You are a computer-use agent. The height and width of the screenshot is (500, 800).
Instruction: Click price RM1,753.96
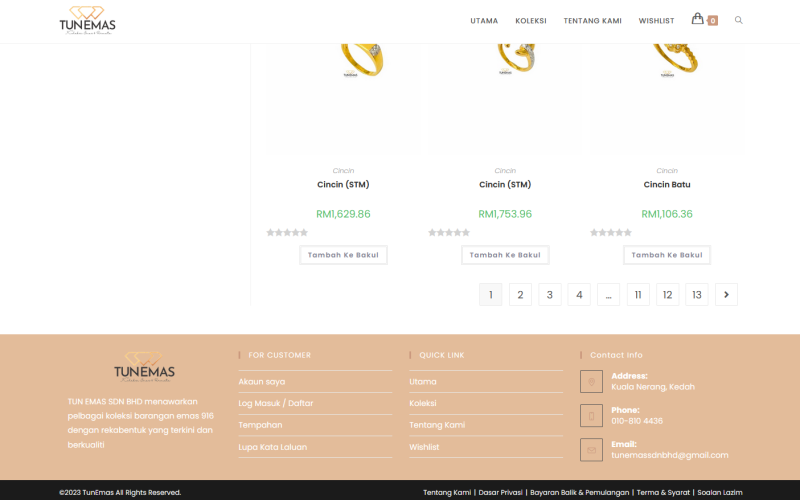coord(505,214)
